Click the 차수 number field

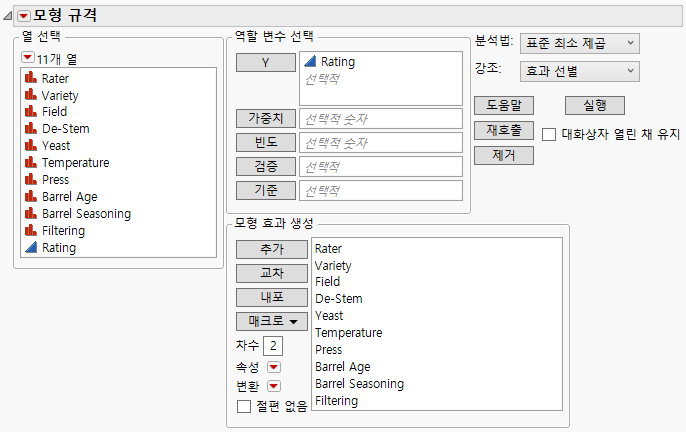(273, 346)
